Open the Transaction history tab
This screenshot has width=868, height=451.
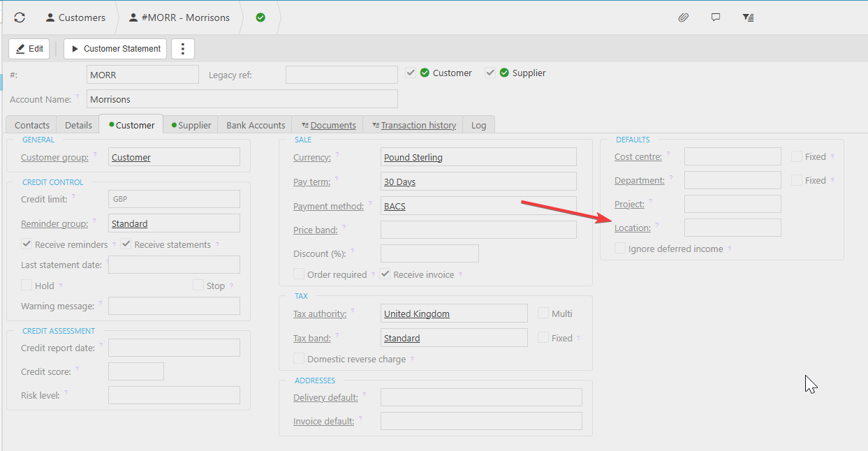click(413, 125)
